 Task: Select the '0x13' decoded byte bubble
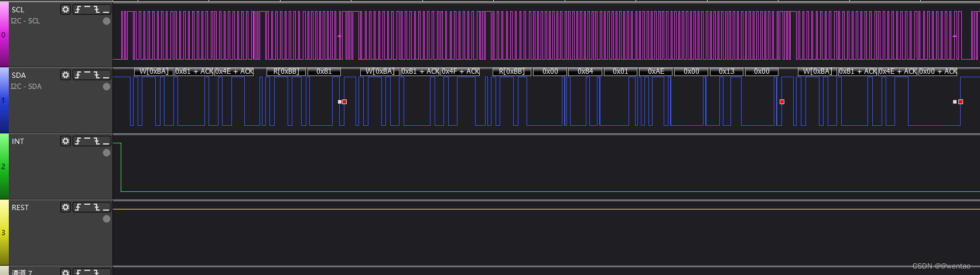tap(726, 71)
